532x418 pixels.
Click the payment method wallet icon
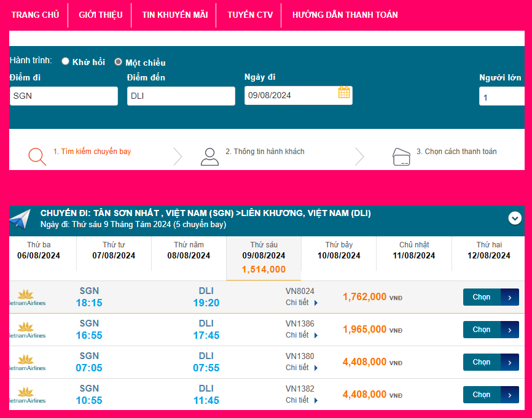point(401,157)
